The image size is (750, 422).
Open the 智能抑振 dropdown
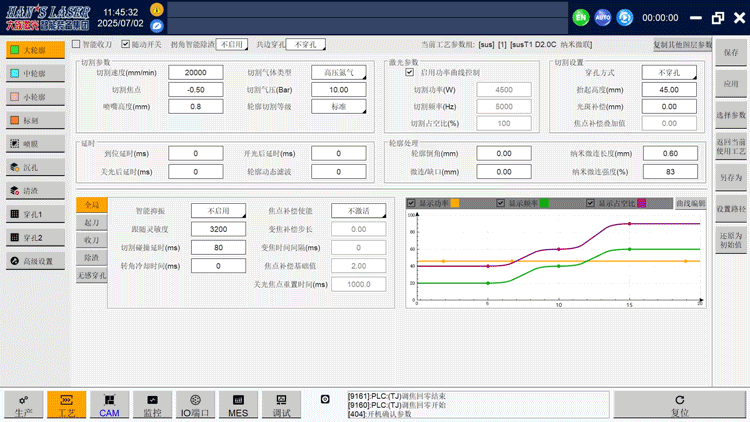click(x=218, y=212)
